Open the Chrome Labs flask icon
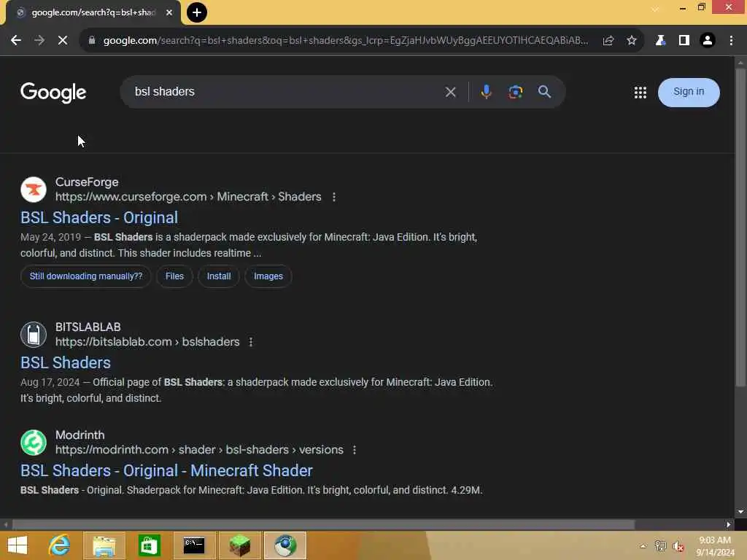Image resolution: width=747 pixels, height=560 pixels. [659, 41]
